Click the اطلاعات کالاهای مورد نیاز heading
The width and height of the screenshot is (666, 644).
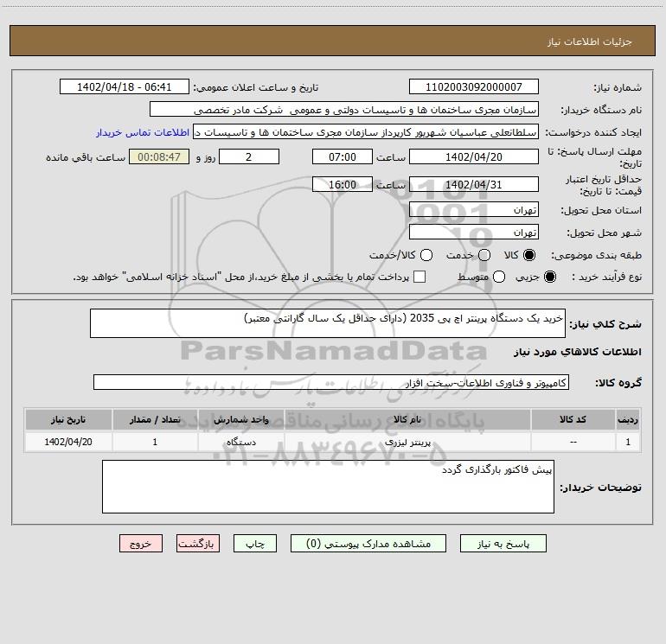click(x=577, y=352)
